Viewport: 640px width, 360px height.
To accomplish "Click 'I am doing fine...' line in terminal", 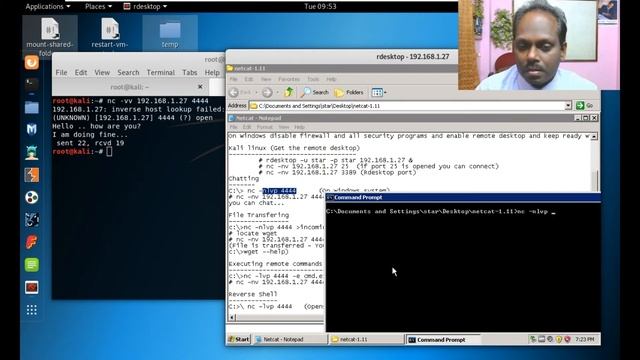I will [x=90, y=135].
